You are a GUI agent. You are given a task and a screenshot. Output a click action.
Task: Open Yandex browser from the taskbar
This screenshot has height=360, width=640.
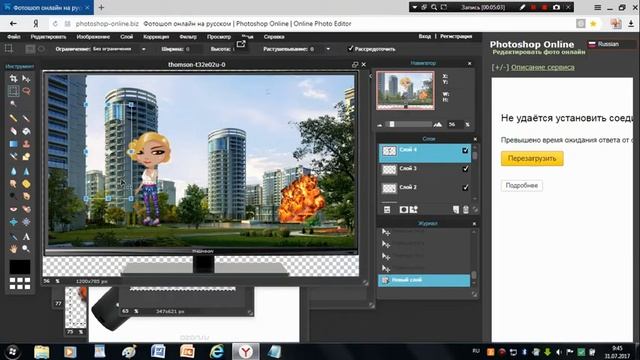(x=245, y=351)
